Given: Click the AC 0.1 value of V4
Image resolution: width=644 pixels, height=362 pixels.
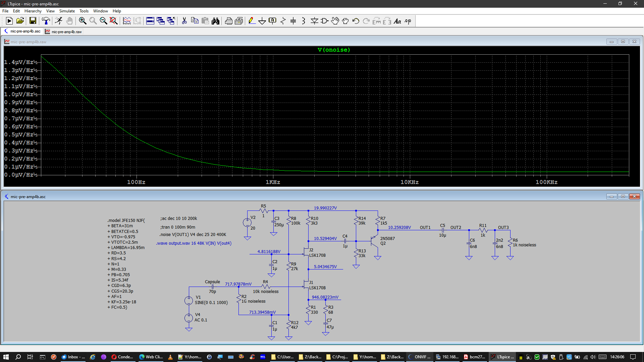Looking at the screenshot, I should pos(201,320).
